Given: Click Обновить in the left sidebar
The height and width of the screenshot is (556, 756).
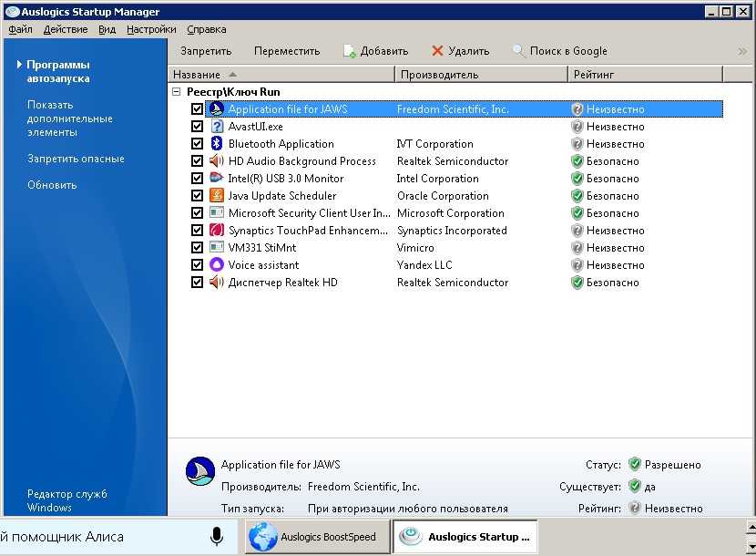Looking at the screenshot, I should click(x=52, y=185).
